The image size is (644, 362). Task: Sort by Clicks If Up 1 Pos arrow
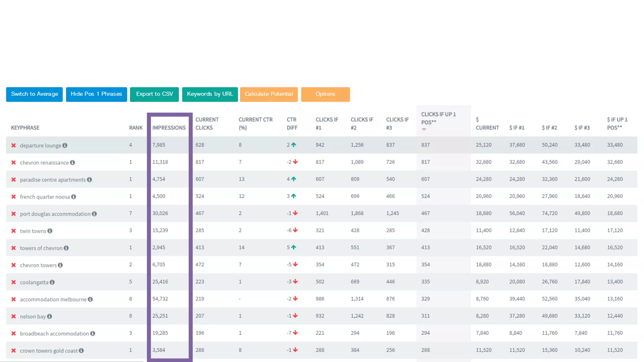click(424, 129)
